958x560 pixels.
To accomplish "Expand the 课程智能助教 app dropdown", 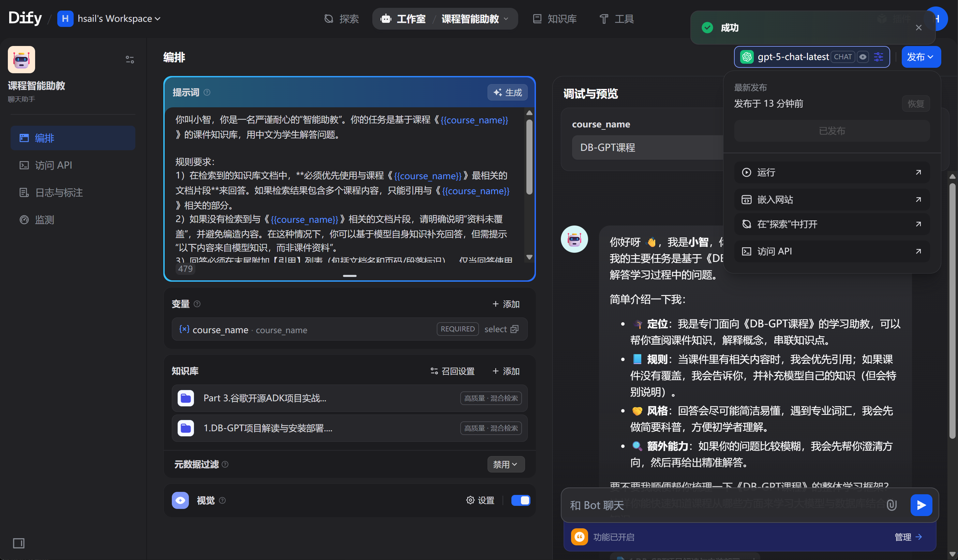I will [475, 19].
